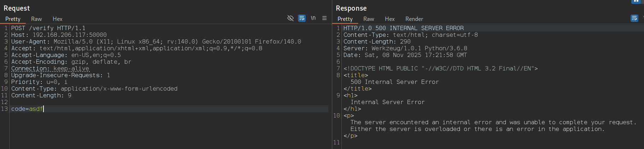Open the Request panel hamburger menu
The image size is (644, 149).
(x=324, y=18)
